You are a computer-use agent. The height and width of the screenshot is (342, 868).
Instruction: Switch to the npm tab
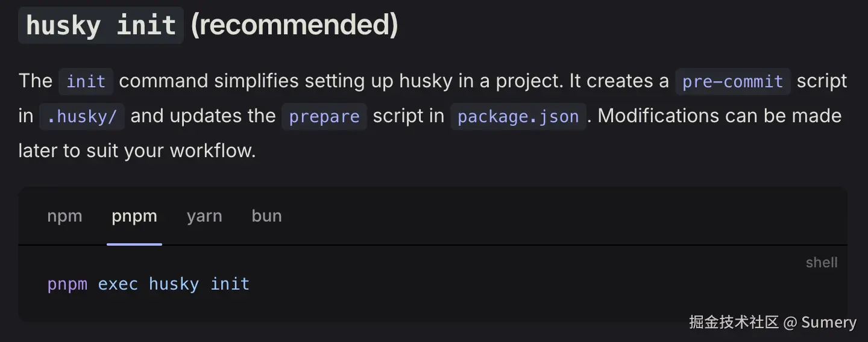(64, 216)
